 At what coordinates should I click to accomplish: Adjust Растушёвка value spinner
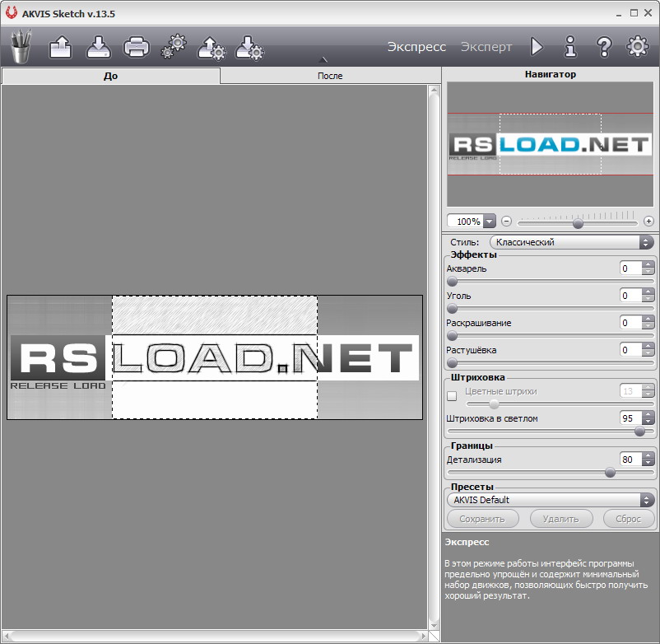tap(648, 350)
